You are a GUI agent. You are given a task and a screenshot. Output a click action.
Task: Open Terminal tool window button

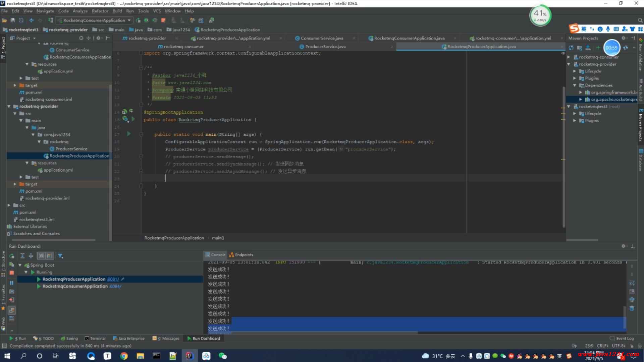click(95, 339)
